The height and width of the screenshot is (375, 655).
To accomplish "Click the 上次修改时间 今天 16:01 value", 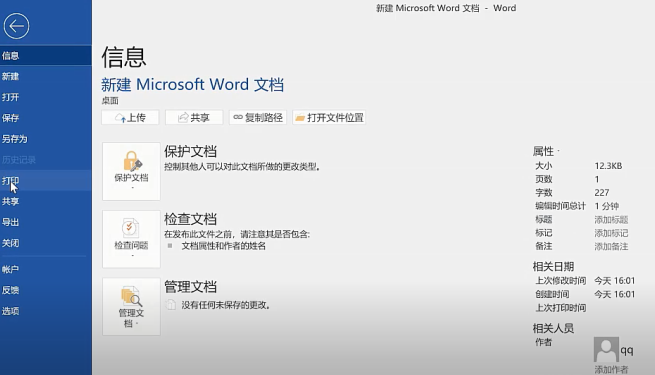I will pos(614,281).
